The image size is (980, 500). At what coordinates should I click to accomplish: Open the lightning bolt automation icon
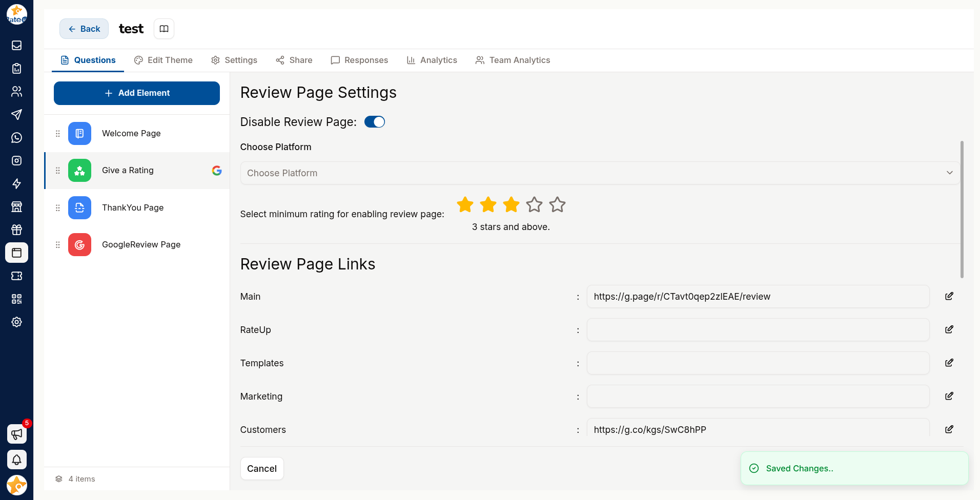click(16, 184)
